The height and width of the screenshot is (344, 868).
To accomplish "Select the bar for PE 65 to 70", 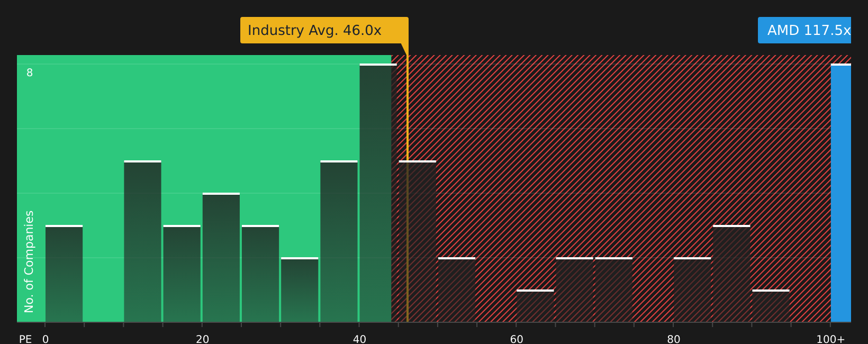I will [575, 289].
